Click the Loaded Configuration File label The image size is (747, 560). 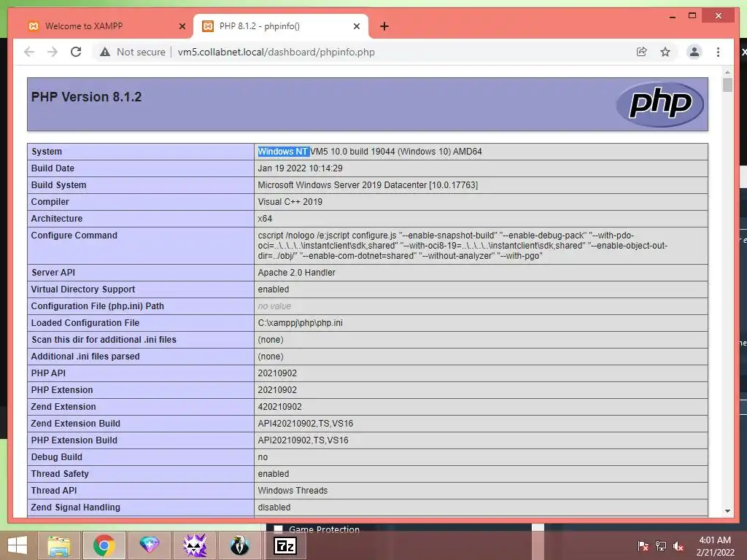click(x=85, y=323)
